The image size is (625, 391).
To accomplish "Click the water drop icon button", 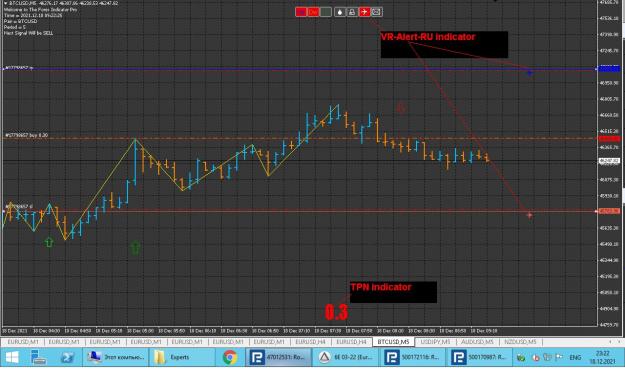I will click(340, 12).
